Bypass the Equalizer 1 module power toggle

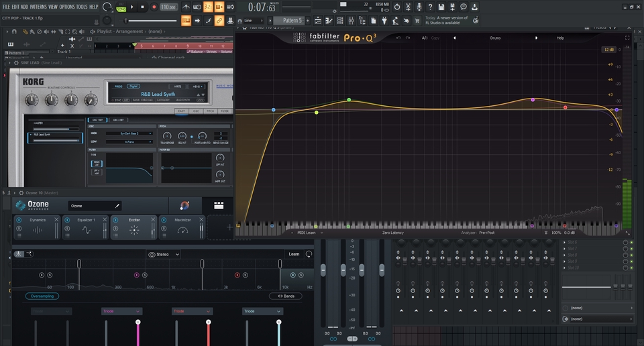coord(67,221)
